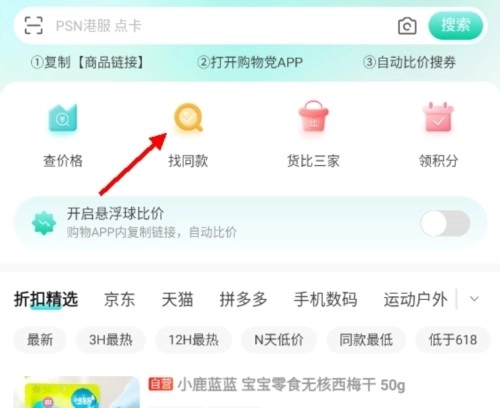Click the green 搜索 button
The image size is (500, 408).
[x=456, y=26]
